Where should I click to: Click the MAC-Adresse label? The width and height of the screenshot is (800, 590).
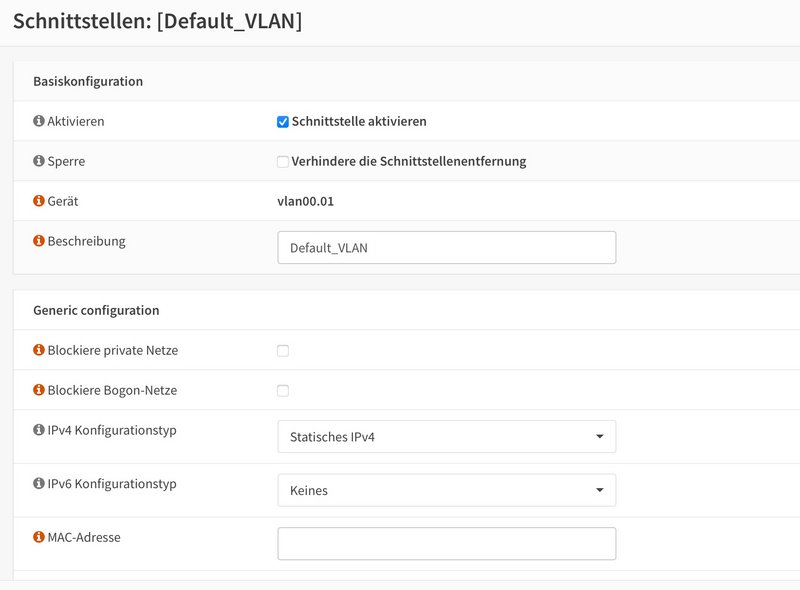pos(84,537)
